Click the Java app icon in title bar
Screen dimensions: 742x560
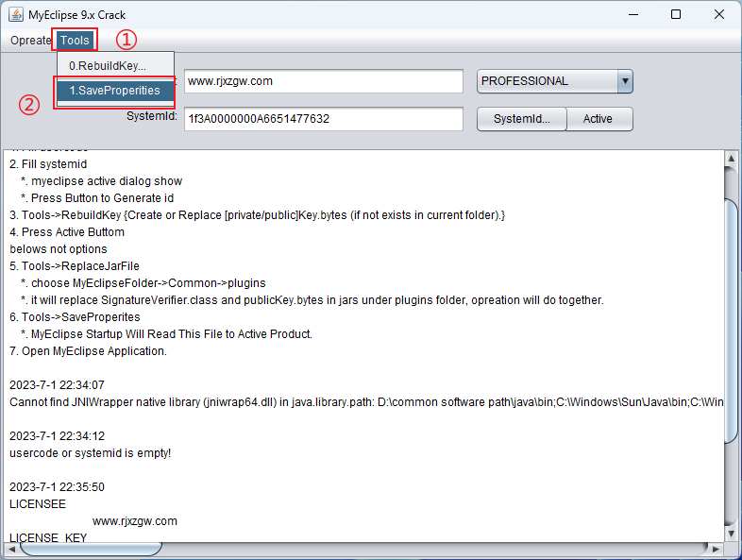pos(16,15)
